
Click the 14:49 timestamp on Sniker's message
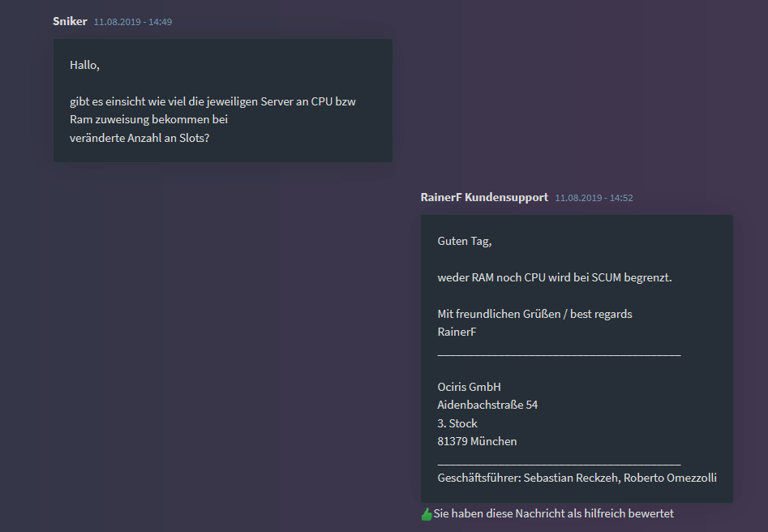coord(132,22)
